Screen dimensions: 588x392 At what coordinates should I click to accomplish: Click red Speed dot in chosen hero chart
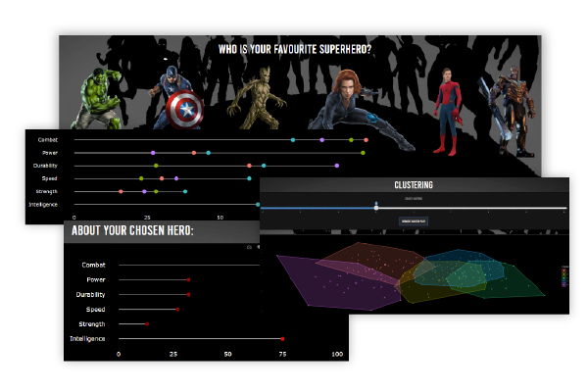click(x=177, y=310)
